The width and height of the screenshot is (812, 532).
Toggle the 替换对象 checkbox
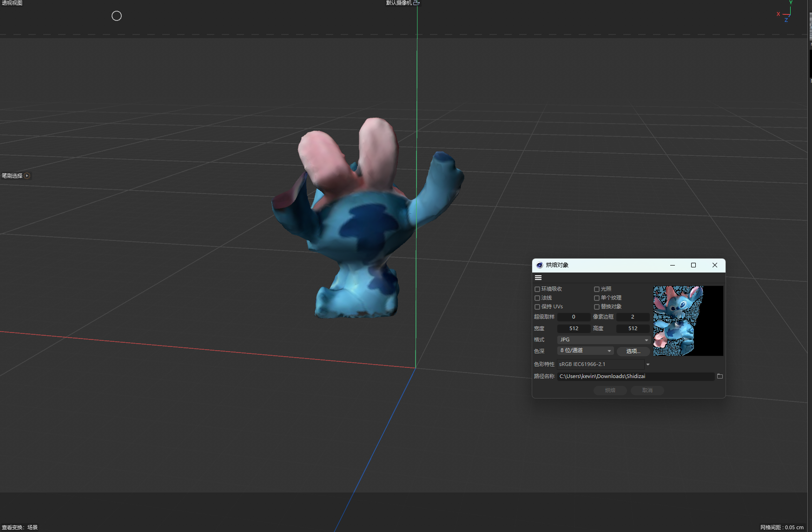click(597, 307)
